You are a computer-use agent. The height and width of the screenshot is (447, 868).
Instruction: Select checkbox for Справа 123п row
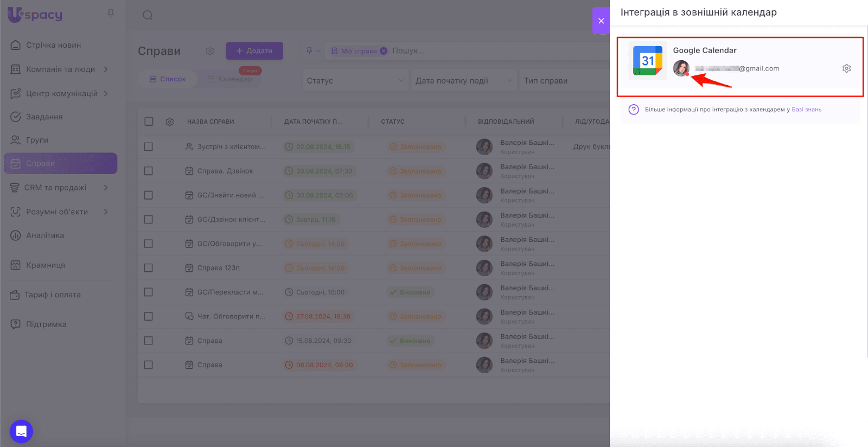coord(149,268)
